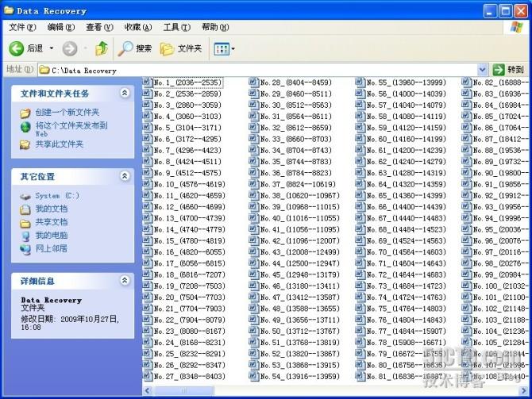Click 共享此文件夹 link
The width and height of the screenshot is (532, 399).
(60, 144)
